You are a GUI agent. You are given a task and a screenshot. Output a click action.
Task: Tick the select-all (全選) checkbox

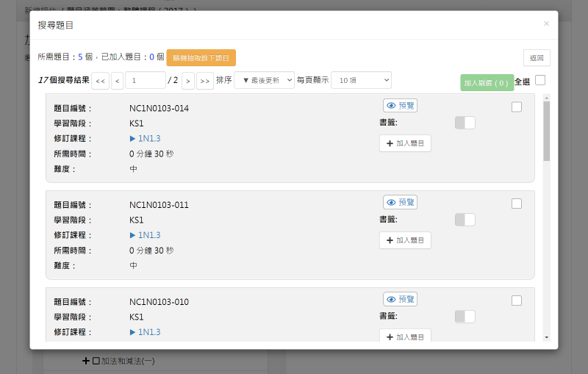coord(540,80)
